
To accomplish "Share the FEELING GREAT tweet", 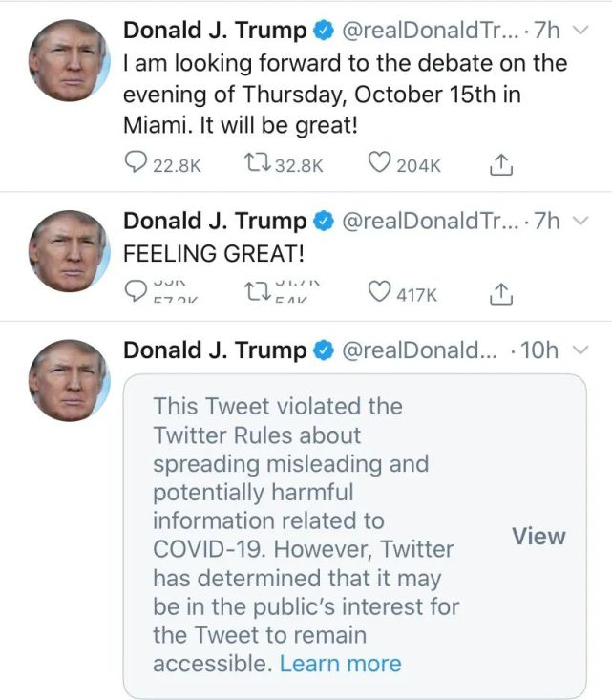I will pyautogui.click(x=501, y=294).
